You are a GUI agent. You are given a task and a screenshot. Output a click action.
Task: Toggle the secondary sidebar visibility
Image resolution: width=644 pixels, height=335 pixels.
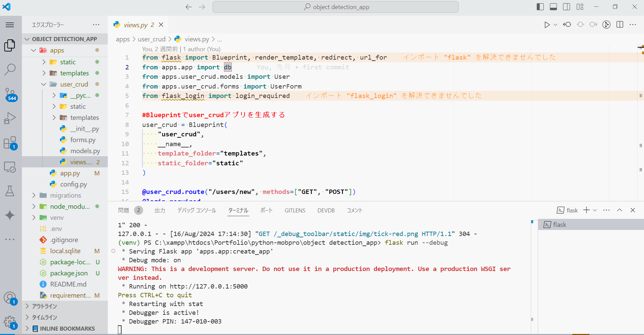566,6
